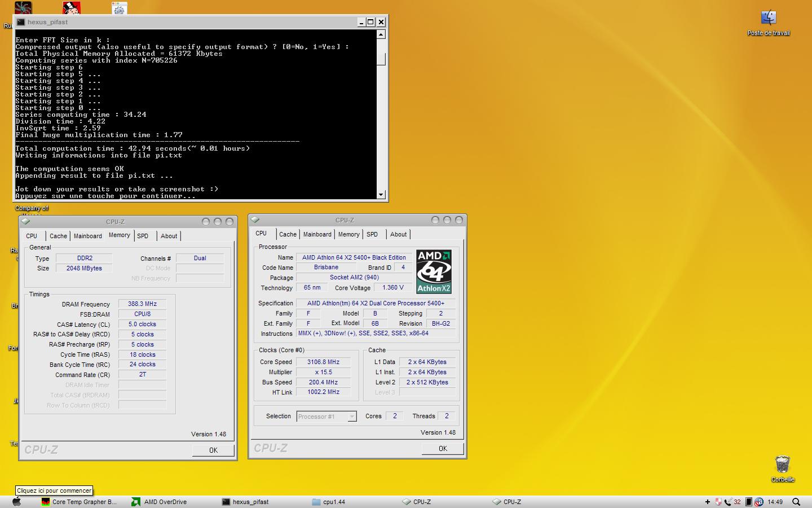Image resolution: width=812 pixels, height=508 pixels.
Task: Click the round blue tray icon
Action: (x=758, y=502)
